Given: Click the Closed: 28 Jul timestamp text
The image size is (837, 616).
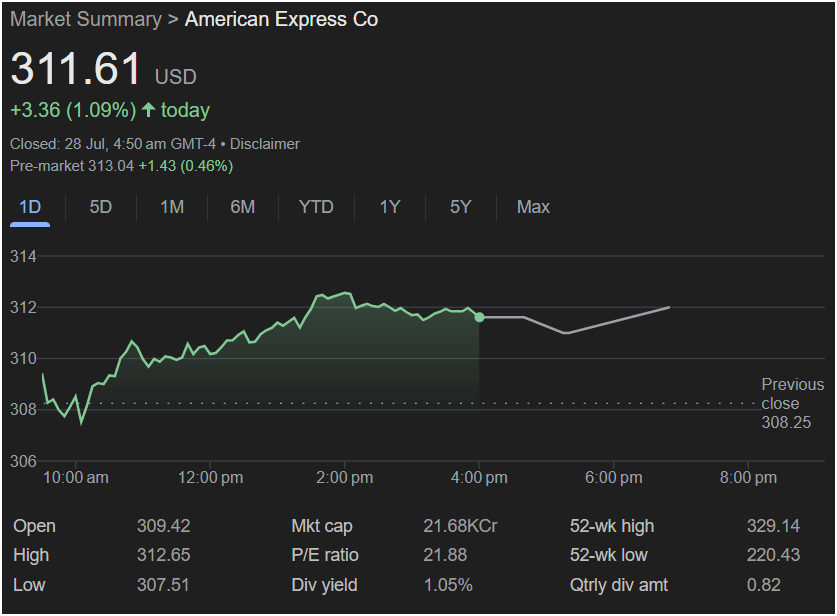Looking at the screenshot, I should click(113, 144).
